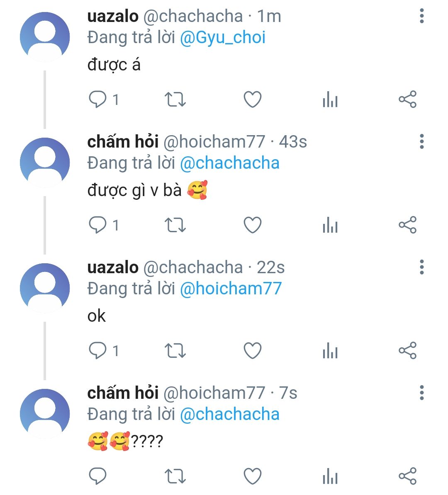Reply to the "????" emoji tweet
This screenshot has width=448, height=495.
[98, 476]
